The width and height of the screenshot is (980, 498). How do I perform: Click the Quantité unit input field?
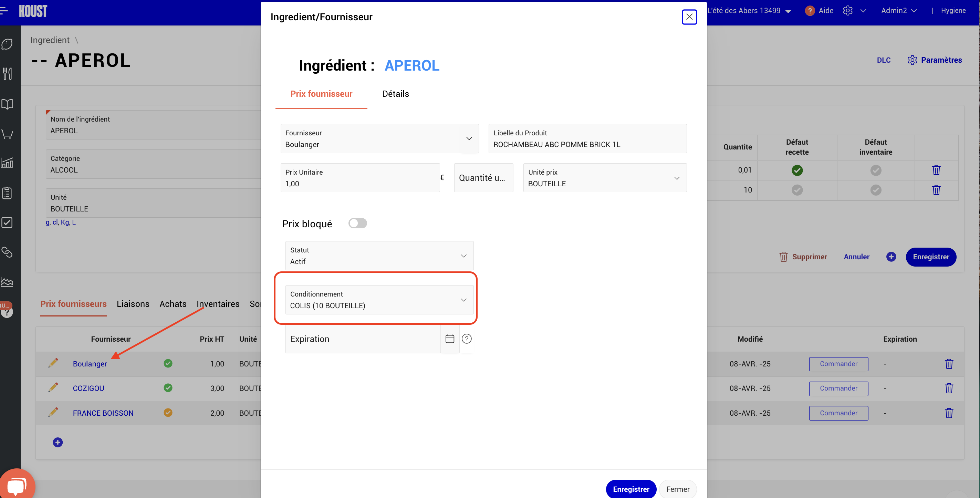click(x=483, y=178)
